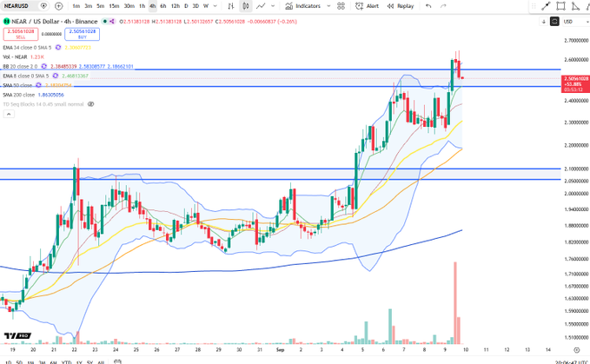
Task: Select the 3M date range
Action: point(42,362)
